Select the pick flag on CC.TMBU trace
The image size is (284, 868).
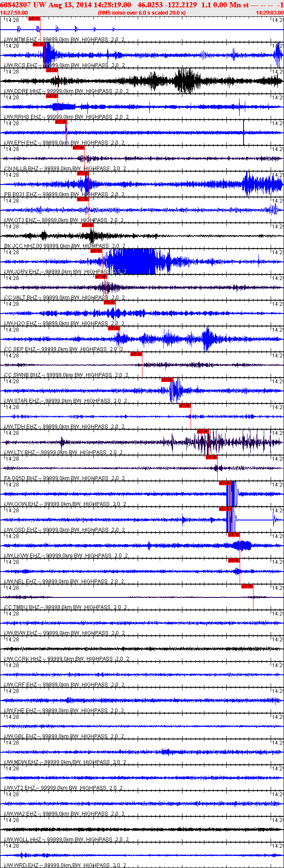point(247,586)
